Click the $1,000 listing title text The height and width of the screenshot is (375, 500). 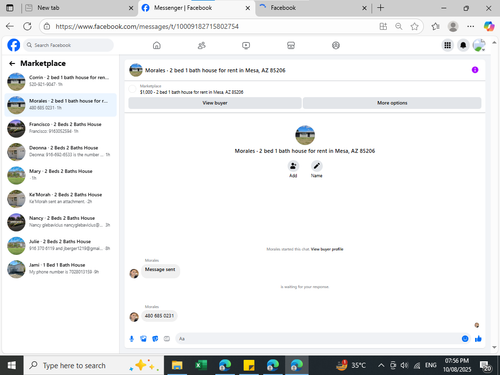[x=191, y=92]
